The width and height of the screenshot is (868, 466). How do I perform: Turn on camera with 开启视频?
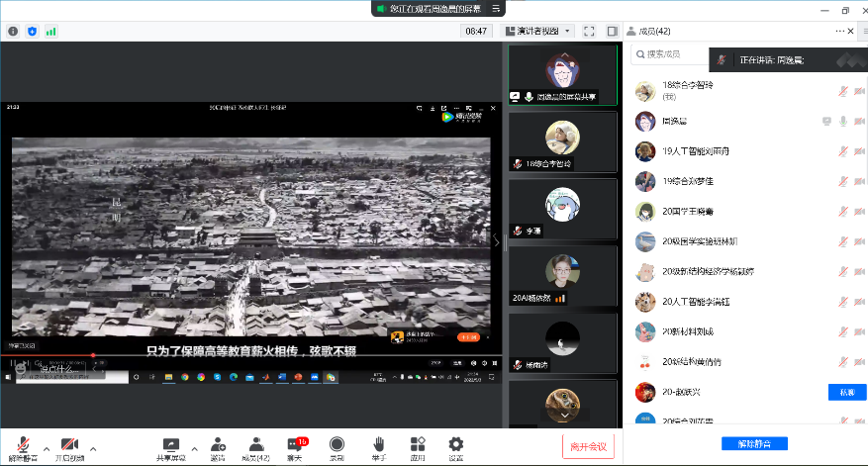tap(69, 449)
